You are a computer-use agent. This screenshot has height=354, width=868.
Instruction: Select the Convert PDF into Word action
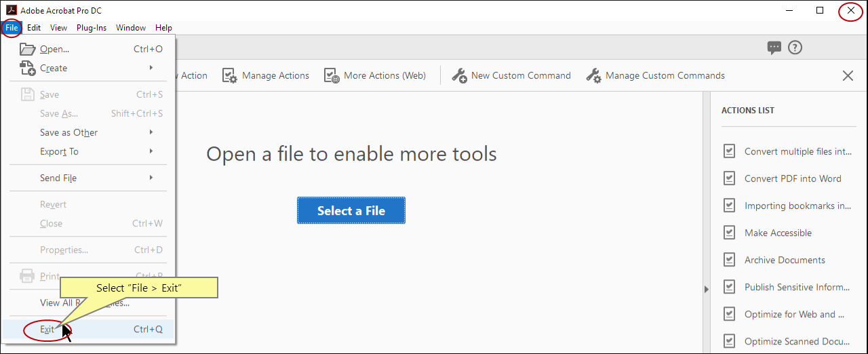point(792,178)
